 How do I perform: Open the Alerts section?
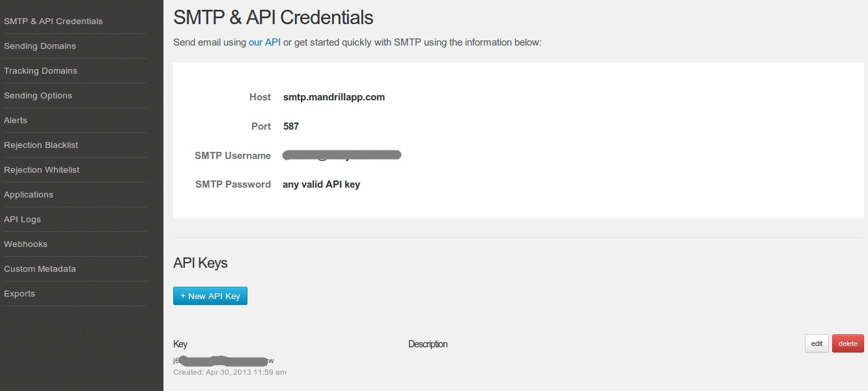click(16, 121)
